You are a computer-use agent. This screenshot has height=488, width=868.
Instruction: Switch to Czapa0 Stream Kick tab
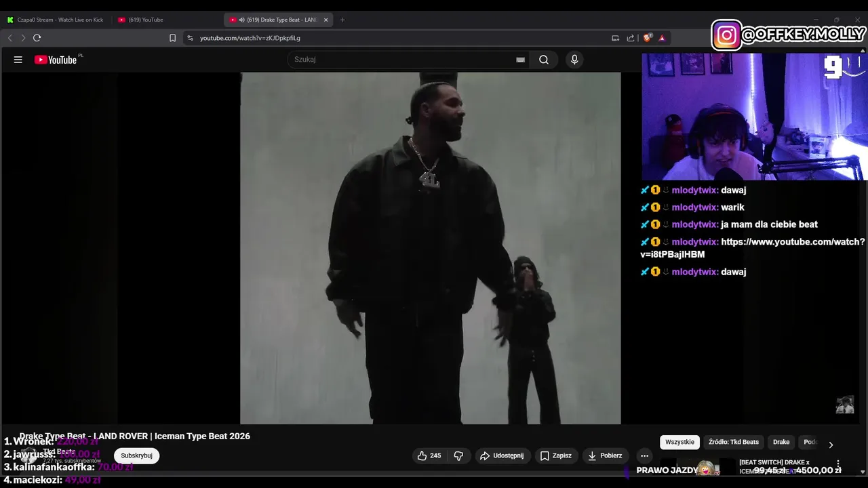click(x=55, y=20)
